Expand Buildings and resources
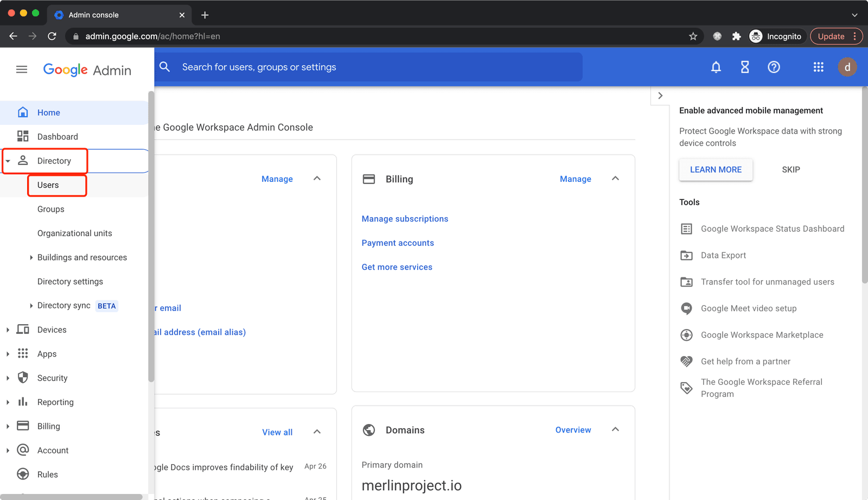Image resolution: width=868 pixels, height=500 pixels. 31,257
